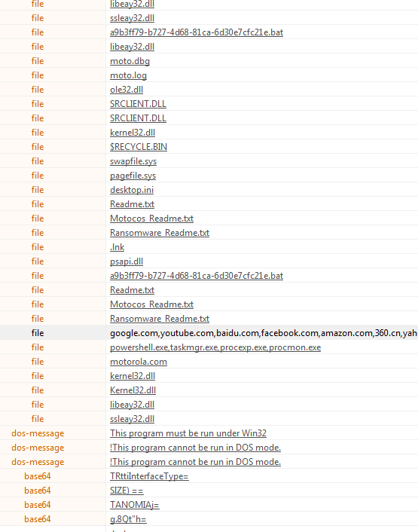Click the moto.log file string

129,75
